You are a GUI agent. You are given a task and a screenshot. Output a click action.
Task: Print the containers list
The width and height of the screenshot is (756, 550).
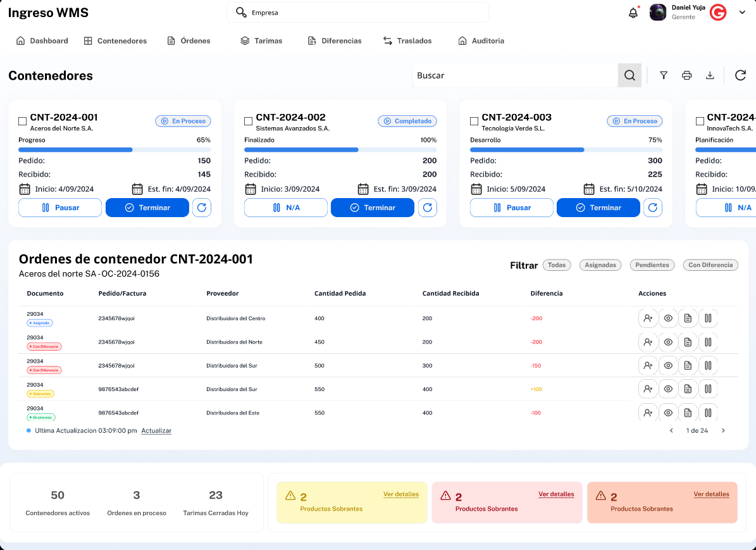tap(686, 75)
